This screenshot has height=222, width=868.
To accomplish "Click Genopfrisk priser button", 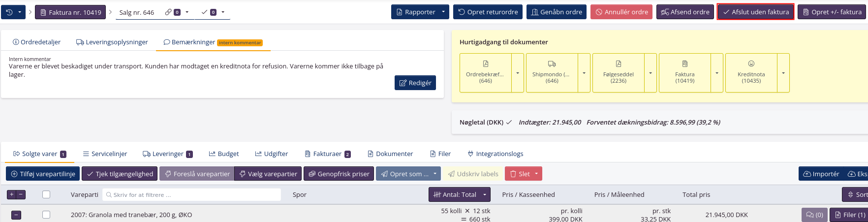I will (339, 174).
